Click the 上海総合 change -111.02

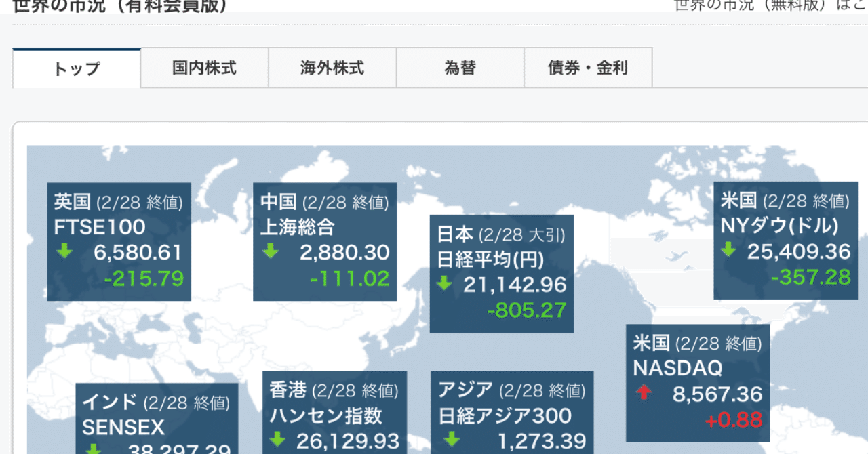pos(350,278)
